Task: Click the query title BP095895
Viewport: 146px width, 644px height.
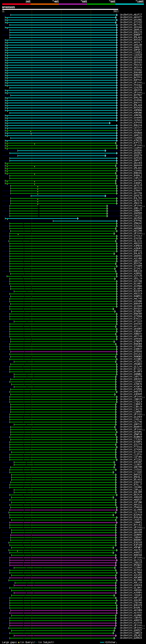Action: pos(8,8)
